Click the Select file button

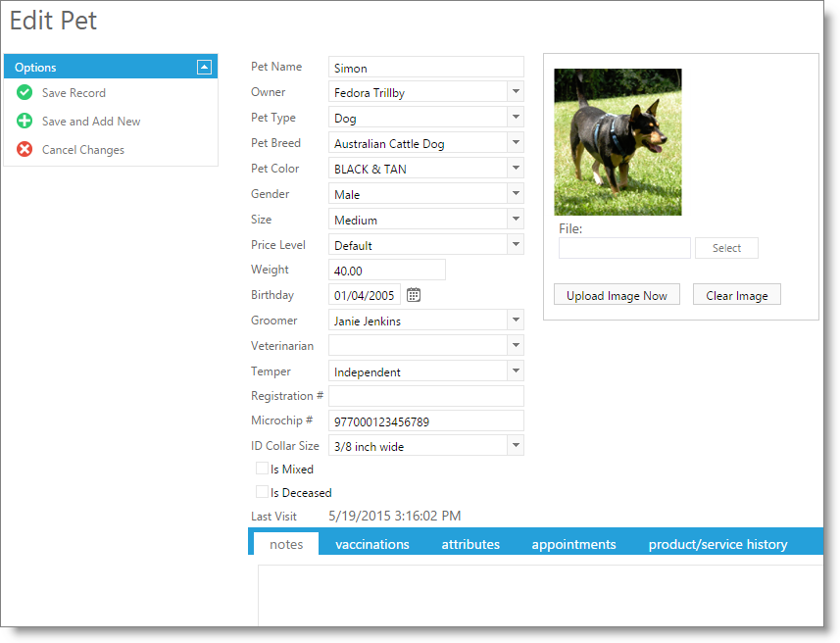pyautogui.click(x=726, y=248)
